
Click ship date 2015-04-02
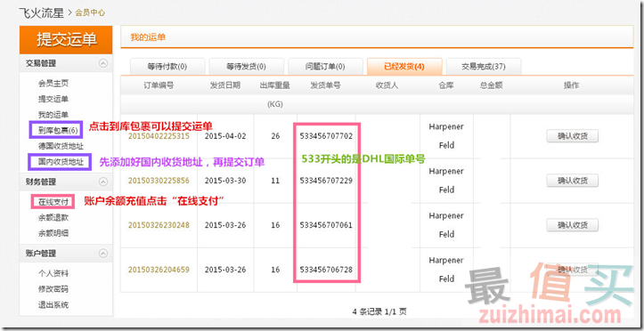pos(225,136)
